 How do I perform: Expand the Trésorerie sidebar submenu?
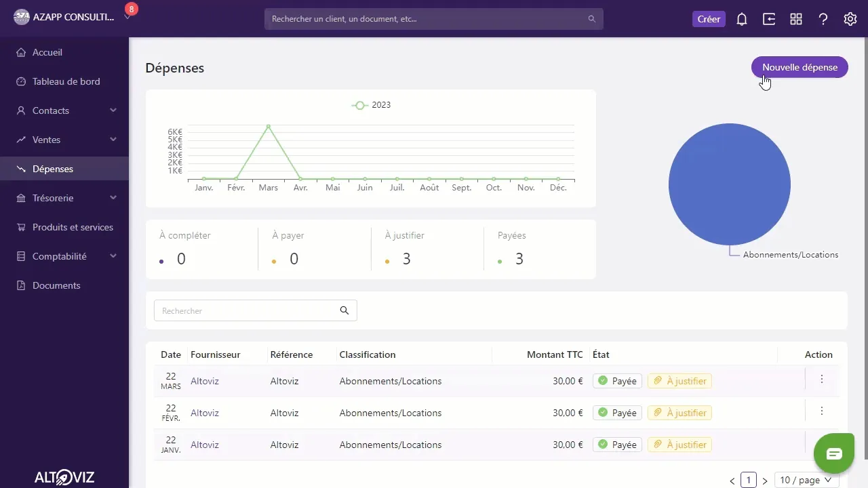(x=113, y=198)
